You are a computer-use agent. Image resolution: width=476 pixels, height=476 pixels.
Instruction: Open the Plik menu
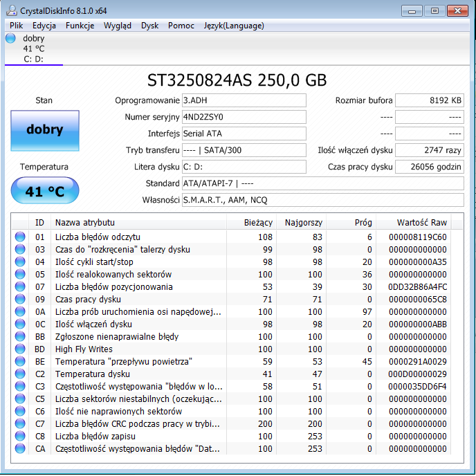click(x=16, y=26)
